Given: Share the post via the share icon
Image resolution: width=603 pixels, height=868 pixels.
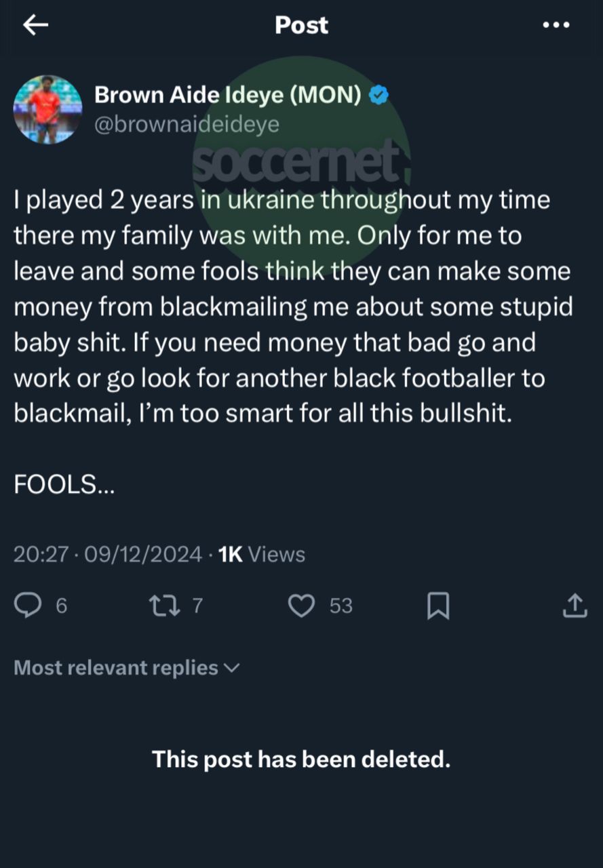Looking at the screenshot, I should point(573,605).
